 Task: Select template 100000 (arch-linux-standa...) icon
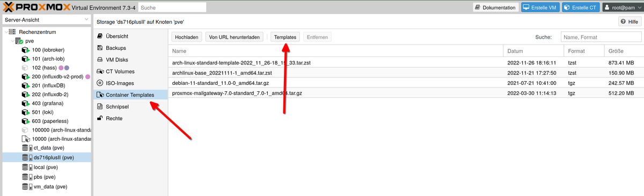(x=25, y=130)
